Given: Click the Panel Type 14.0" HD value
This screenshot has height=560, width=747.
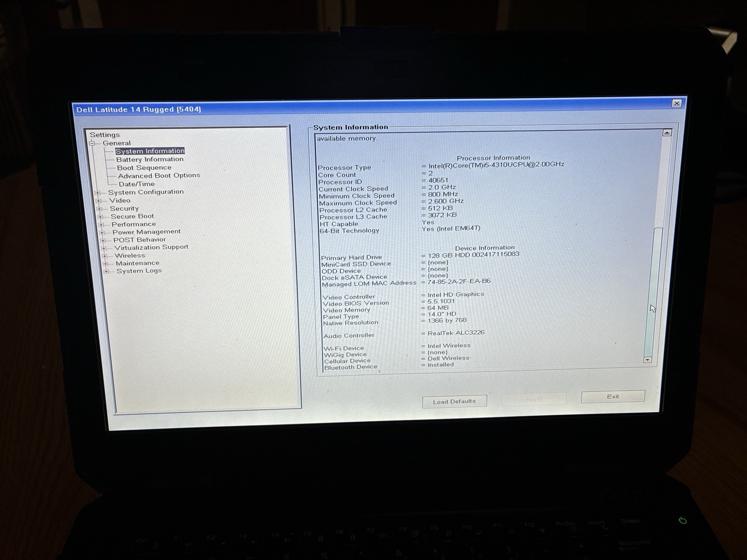Looking at the screenshot, I should tap(442, 314).
